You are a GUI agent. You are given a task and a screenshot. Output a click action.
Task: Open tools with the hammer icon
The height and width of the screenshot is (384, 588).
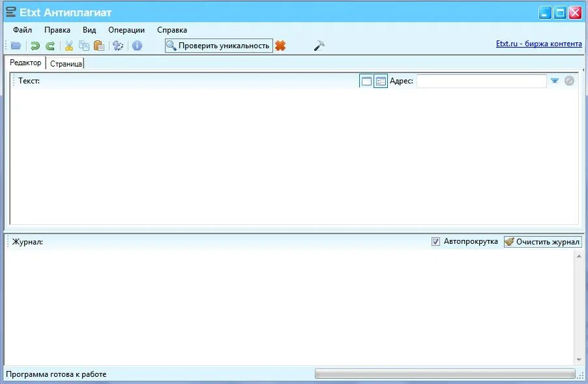pos(319,46)
